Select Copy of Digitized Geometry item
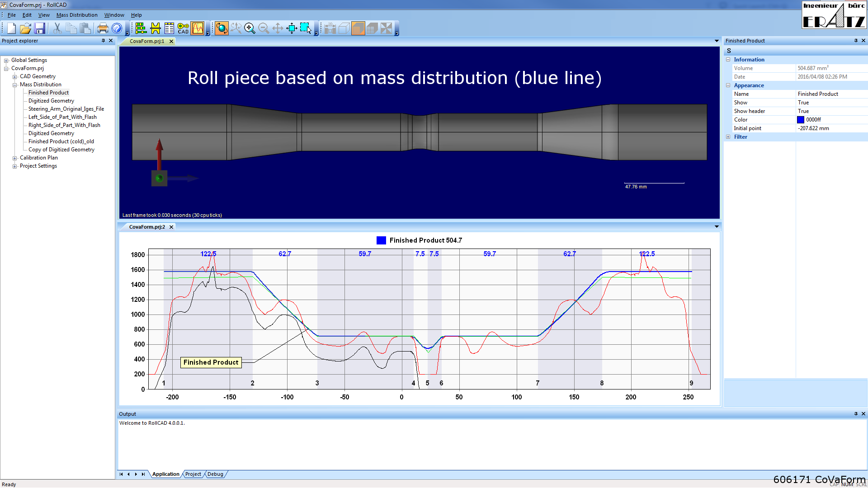Screen dimensions: 868x488 [x=61, y=150]
